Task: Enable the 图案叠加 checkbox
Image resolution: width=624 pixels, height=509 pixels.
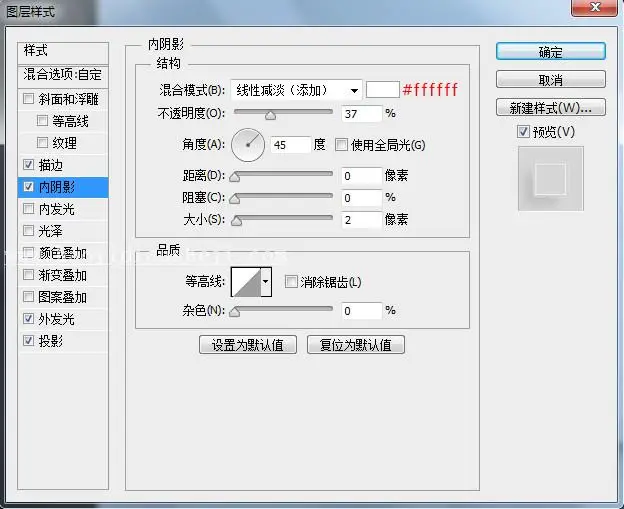Action: 29,296
